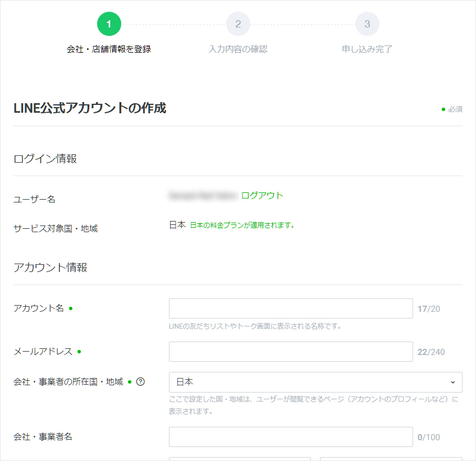Screen dimensions: 476x461
Task: Open the 日本 country dropdown
Action: pos(315,382)
